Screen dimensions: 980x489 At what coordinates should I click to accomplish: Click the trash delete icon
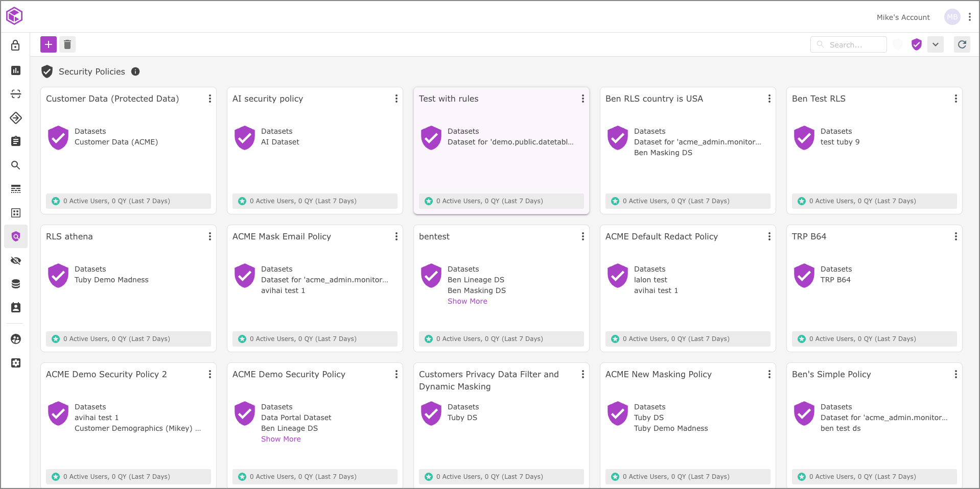pyautogui.click(x=67, y=44)
